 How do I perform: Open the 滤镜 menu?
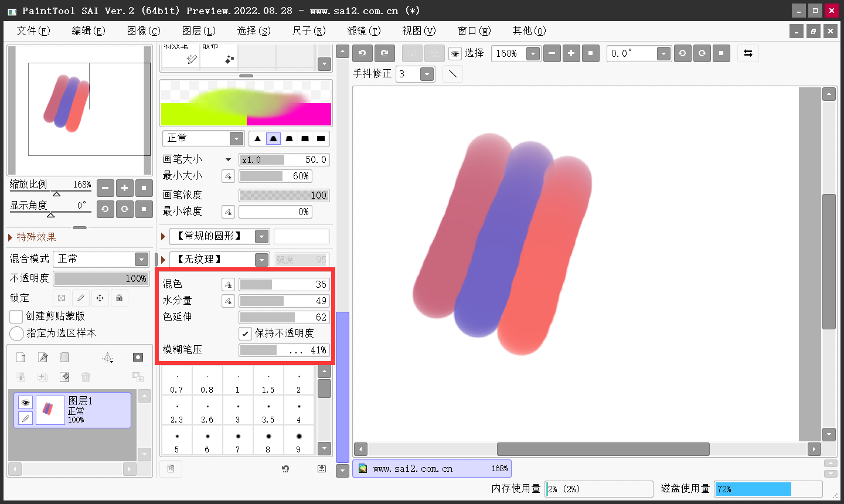[363, 30]
